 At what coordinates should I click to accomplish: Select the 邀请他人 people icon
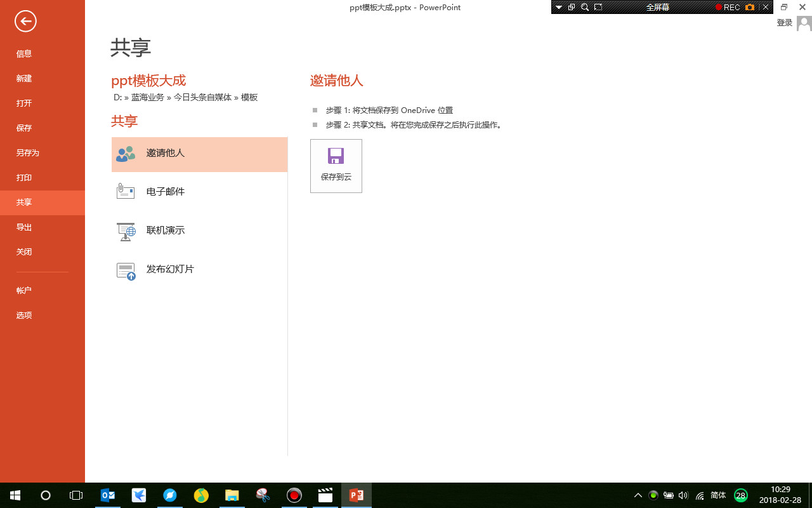click(x=126, y=153)
